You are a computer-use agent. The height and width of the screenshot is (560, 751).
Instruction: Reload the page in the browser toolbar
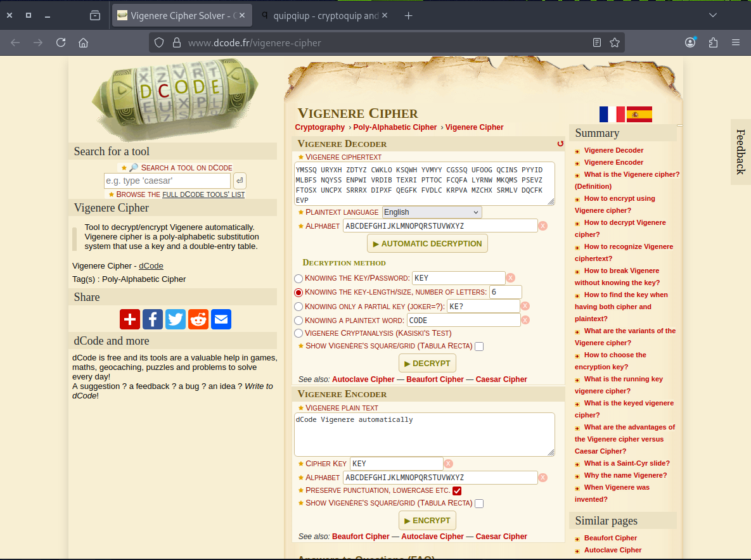(x=61, y=42)
